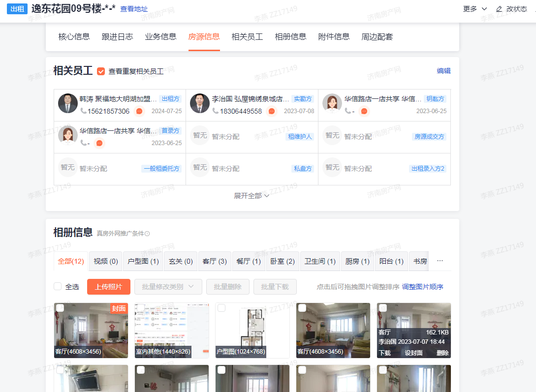Filter album by 阳台 (1)
Image resolution: width=536 pixels, height=392 pixels.
pyautogui.click(x=391, y=261)
